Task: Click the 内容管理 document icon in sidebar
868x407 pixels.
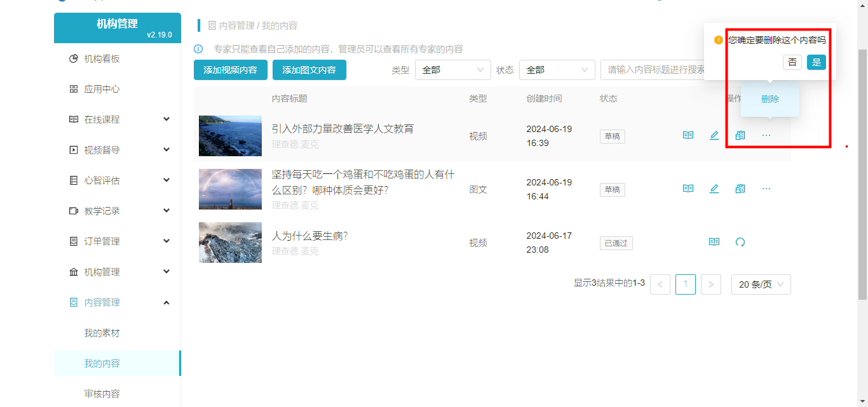Action: [74, 303]
